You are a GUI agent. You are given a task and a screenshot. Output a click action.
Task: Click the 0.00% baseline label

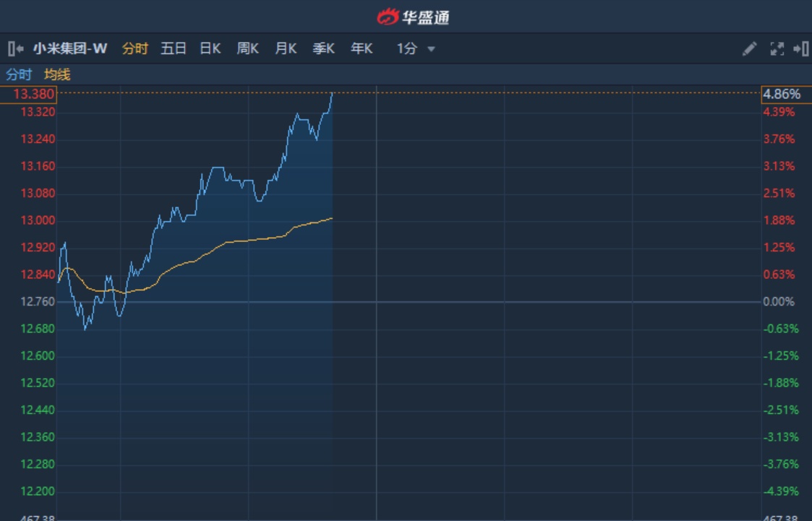coord(779,301)
